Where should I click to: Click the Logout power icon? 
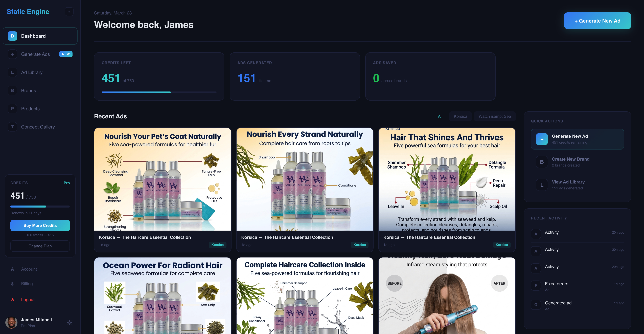[x=12, y=300]
